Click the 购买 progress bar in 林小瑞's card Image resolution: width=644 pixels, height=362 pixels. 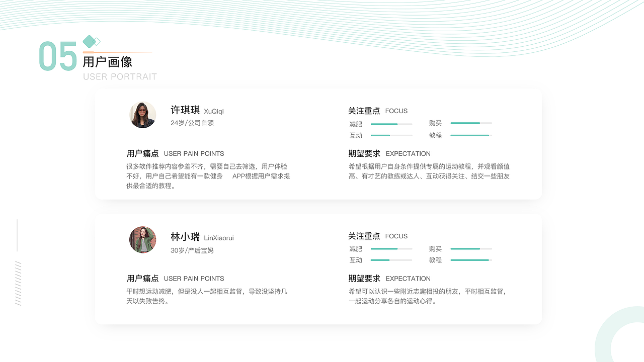[x=471, y=248]
